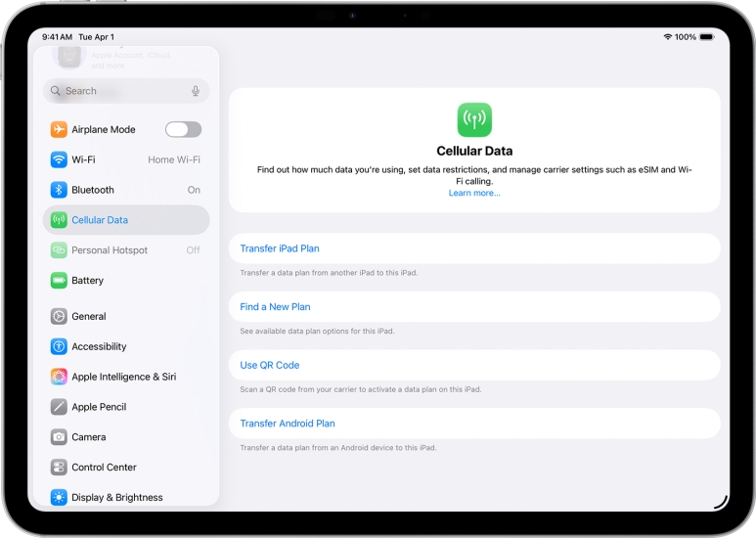The width and height of the screenshot is (756, 538).
Task: Click the Personal Hotspot link icon
Action: [59, 250]
